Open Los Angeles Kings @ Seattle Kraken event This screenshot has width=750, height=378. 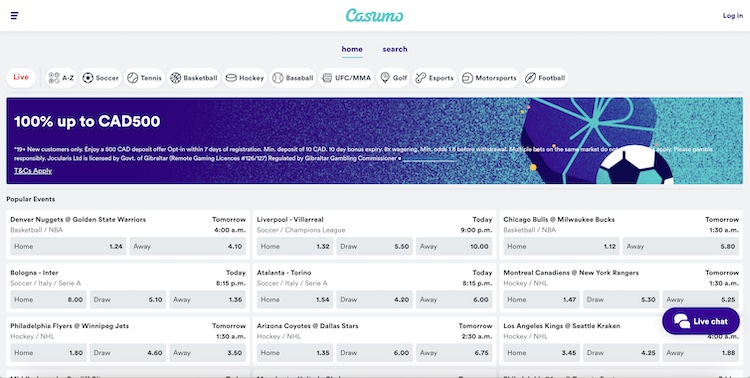coord(562,326)
